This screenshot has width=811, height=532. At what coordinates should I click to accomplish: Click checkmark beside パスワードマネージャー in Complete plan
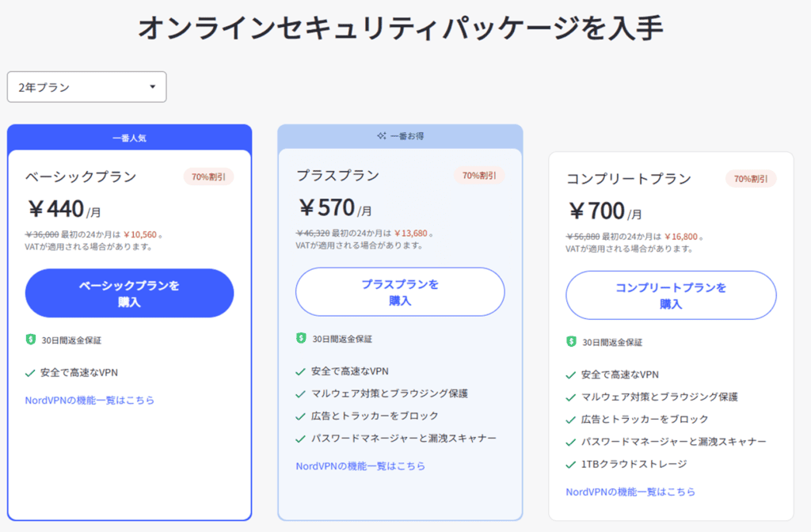(x=571, y=442)
